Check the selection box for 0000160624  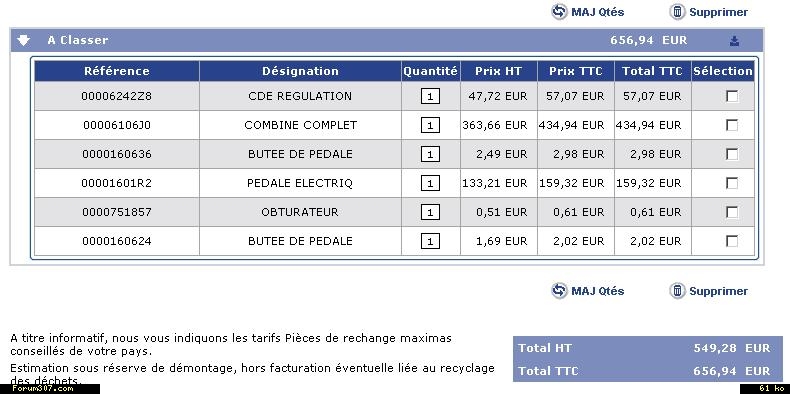(x=732, y=241)
